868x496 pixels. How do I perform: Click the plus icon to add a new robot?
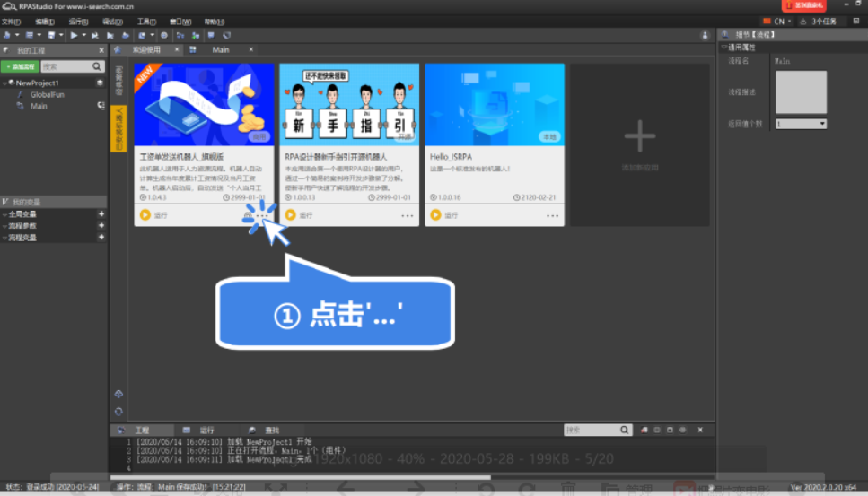639,139
